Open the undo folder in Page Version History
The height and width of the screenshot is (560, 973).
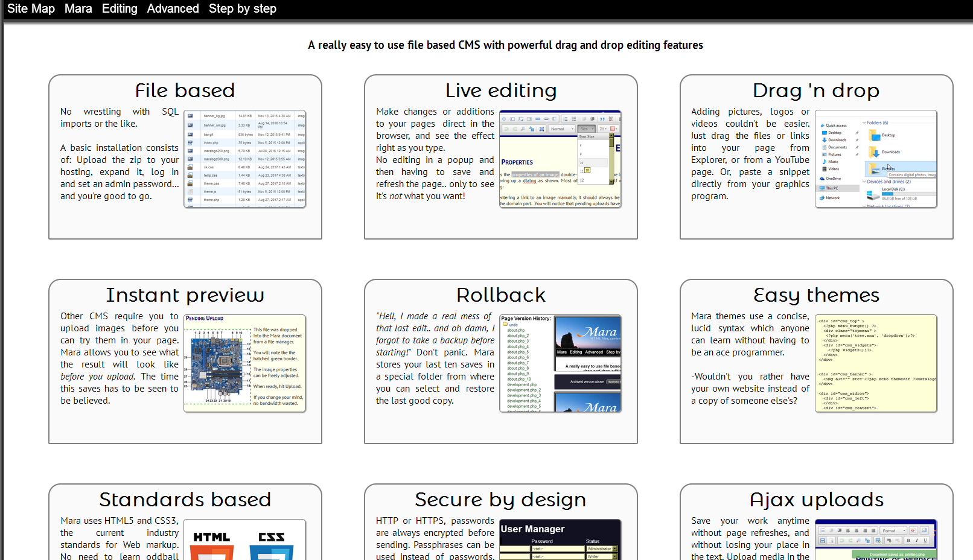point(513,325)
